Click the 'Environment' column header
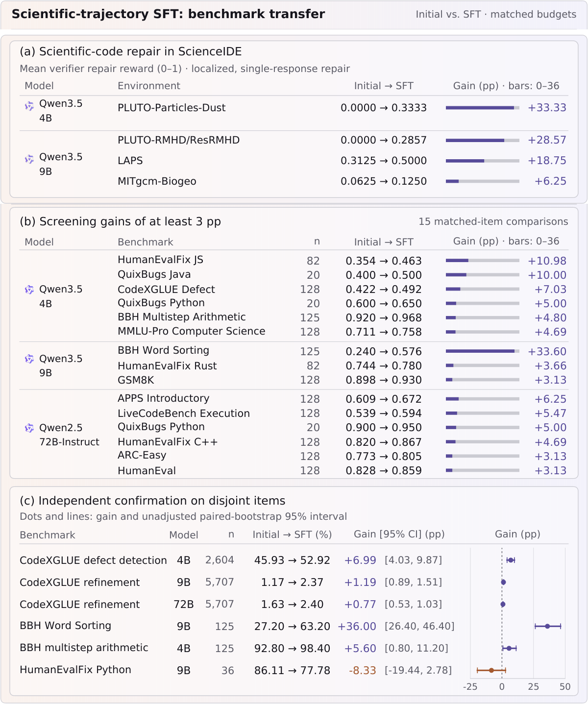This screenshot has height=704, width=588. [149, 86]
